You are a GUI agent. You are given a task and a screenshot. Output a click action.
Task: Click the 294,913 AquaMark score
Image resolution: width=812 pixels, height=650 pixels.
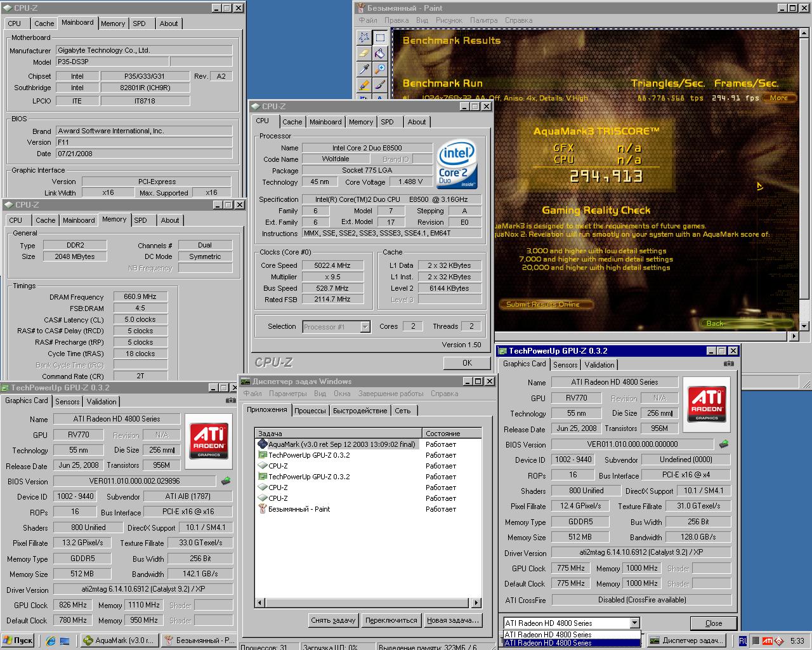pos(606,176)
